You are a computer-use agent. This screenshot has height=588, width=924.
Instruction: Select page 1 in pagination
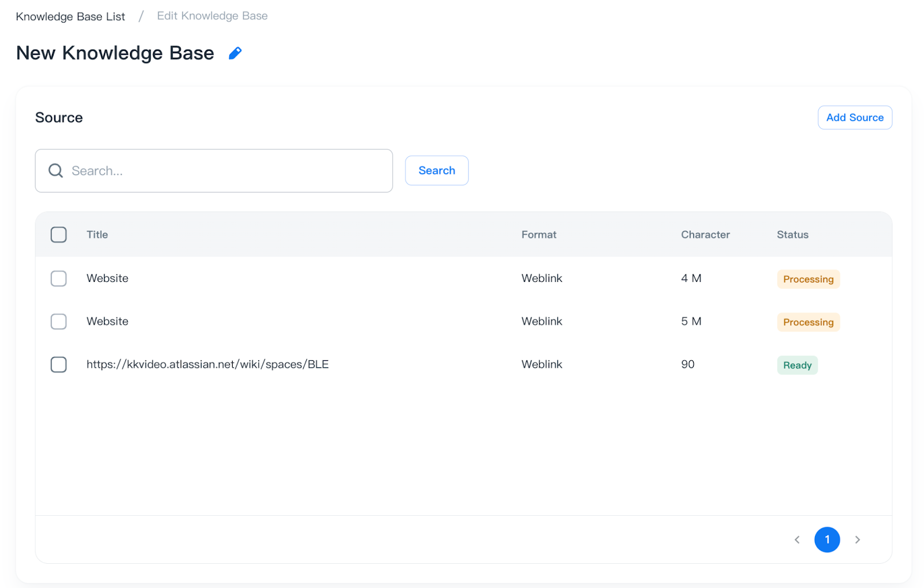pyautogui.click(x=827, y=539)
